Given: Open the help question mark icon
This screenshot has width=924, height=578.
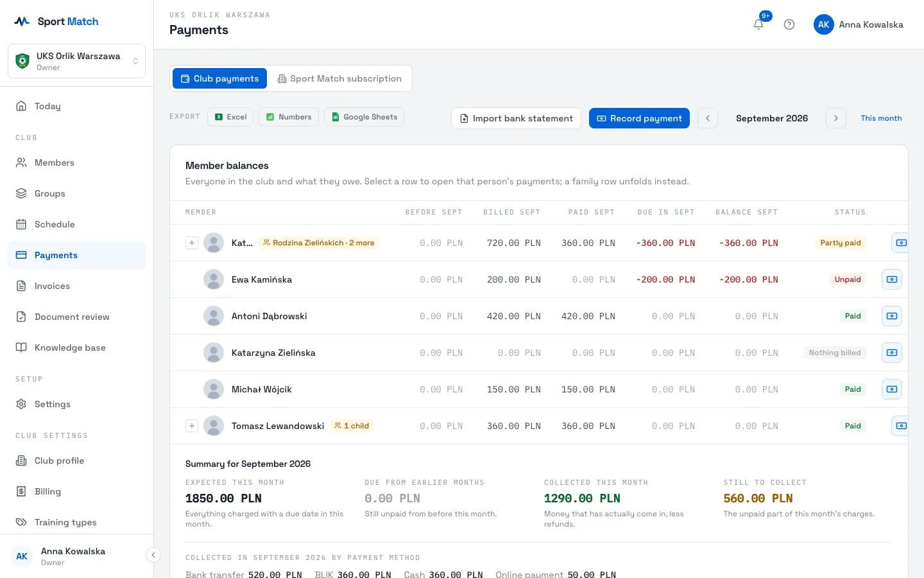Looking at the screenshot, I should [789, 24].
